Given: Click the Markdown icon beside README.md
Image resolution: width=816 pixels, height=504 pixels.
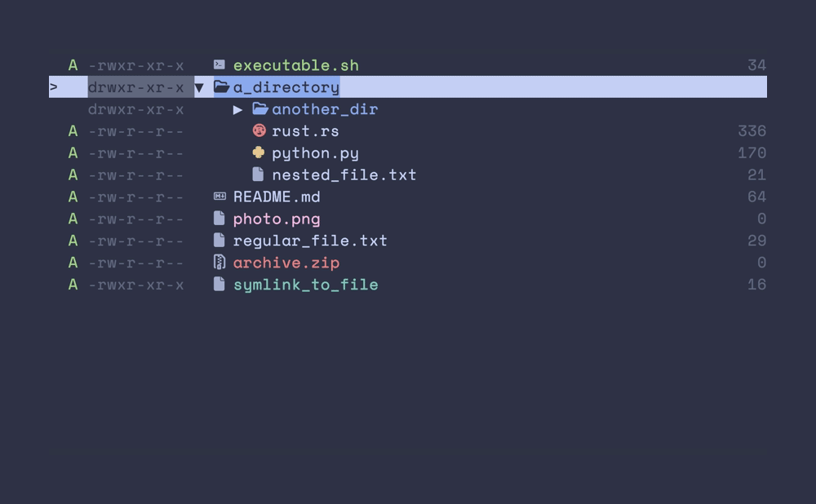Looking at the screenshot, I should pyautogui.click(x=218, y=197).
